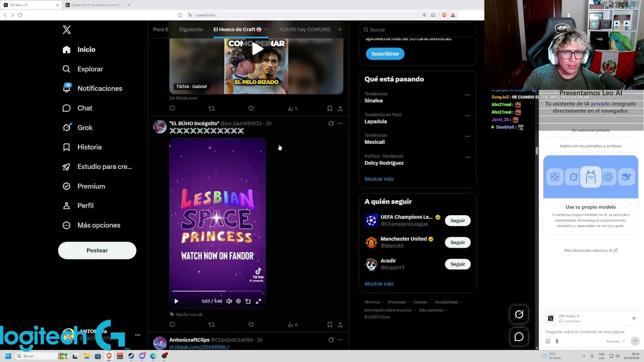Click the Postear button

coord(97,250)
